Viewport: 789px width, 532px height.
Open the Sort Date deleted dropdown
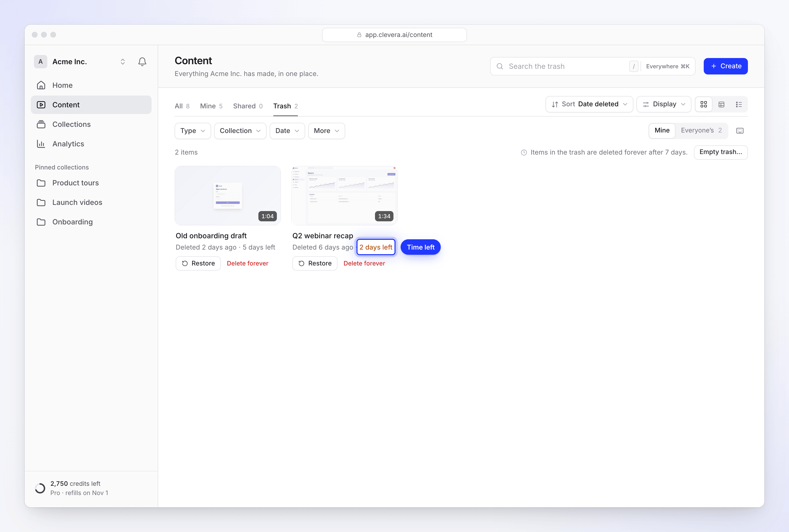click(x=589, y=104)
